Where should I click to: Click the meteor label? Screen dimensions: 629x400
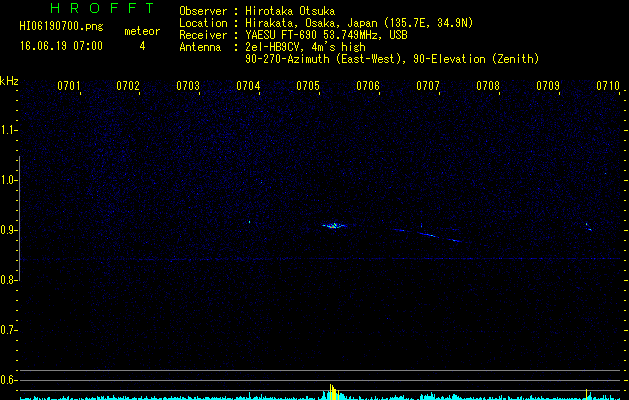[x=142, y=31]
